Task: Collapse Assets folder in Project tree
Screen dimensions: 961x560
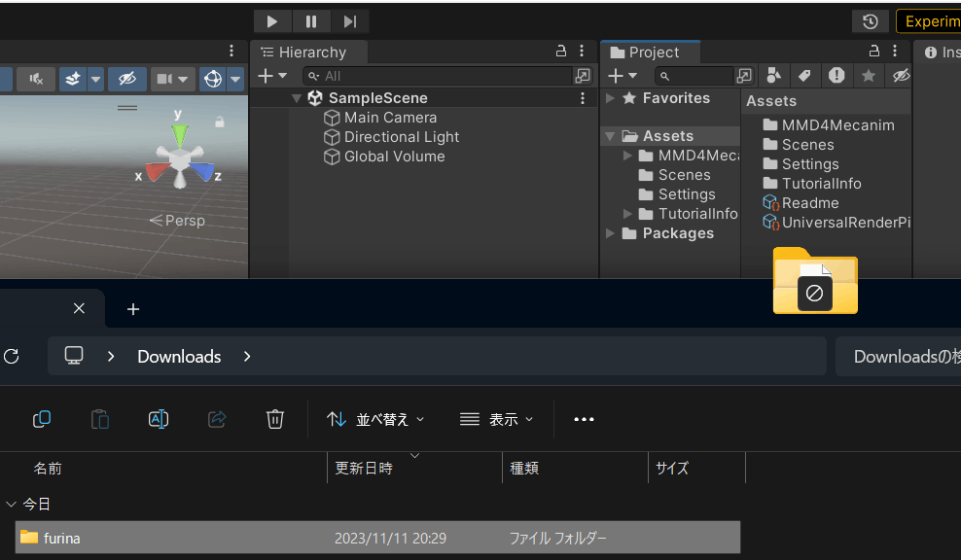Action: 611,136
